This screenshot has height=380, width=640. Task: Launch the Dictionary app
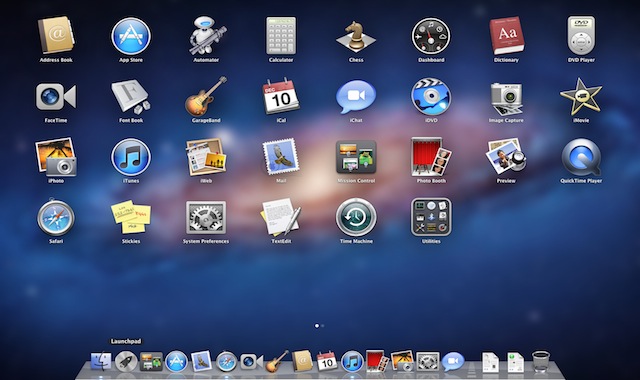(506, 36)
